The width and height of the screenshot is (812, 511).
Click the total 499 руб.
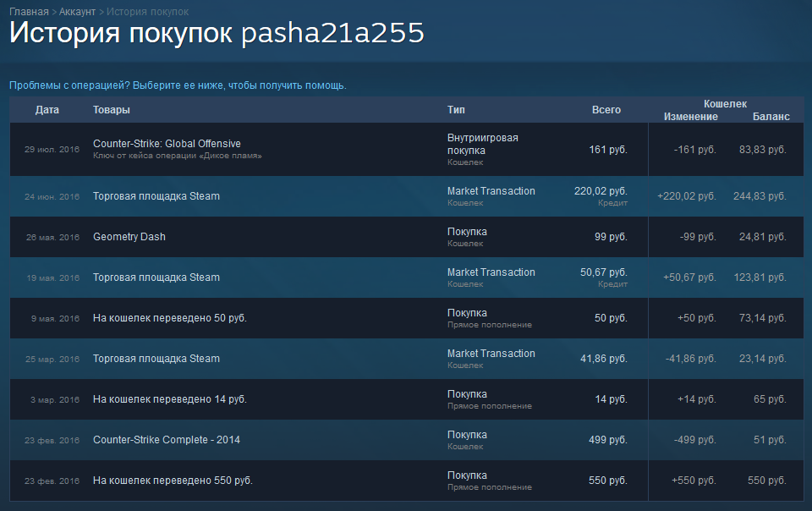click(x=608, y=440)
